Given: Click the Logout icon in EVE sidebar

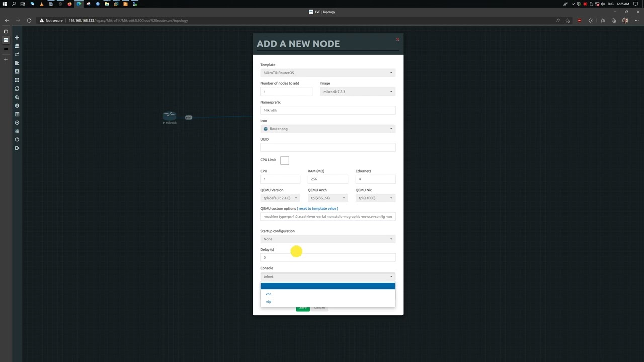Looking at the screenshot, I should click(17, 148).
